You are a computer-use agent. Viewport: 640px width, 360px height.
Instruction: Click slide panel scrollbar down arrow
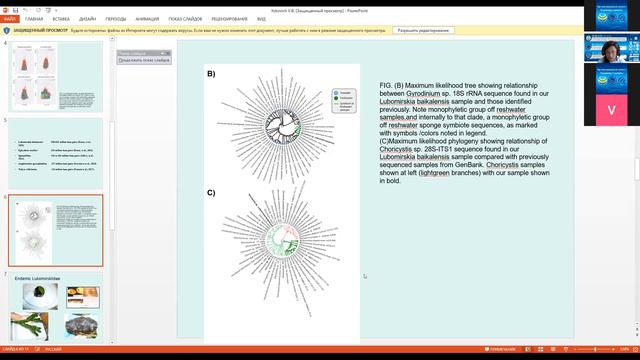click(x=112, y=342)
